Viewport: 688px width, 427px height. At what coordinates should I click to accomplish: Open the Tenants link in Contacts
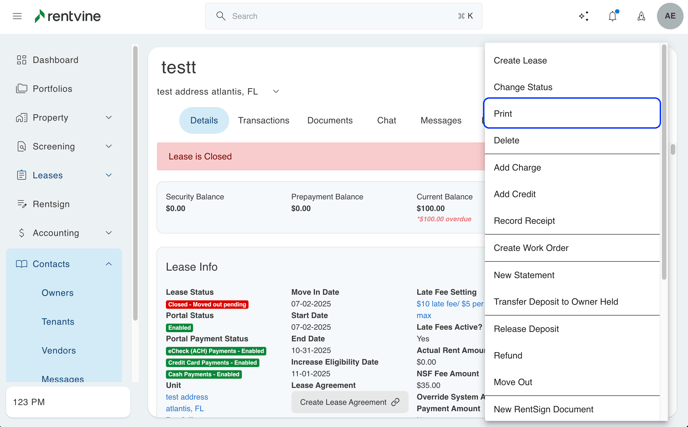tap(58, 322)
